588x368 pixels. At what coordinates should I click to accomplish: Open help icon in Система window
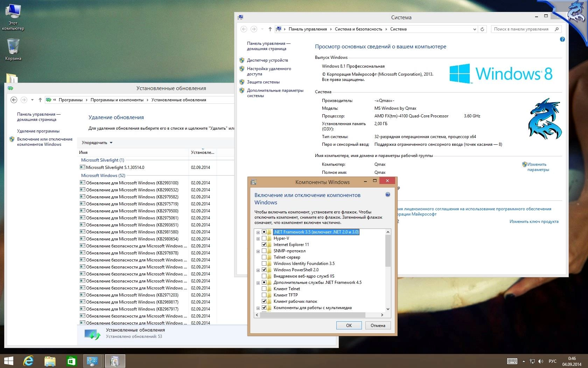click(562, 39)
